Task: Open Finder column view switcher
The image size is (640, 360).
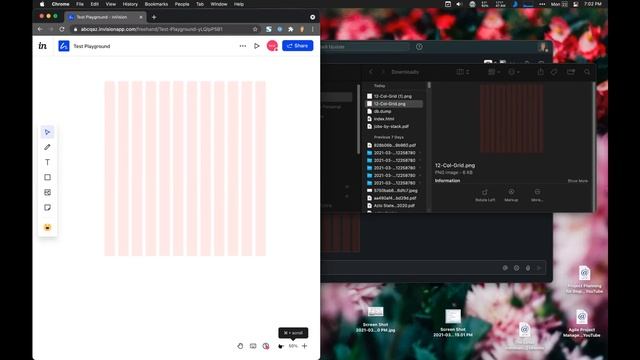Action: tap(462, 72)
